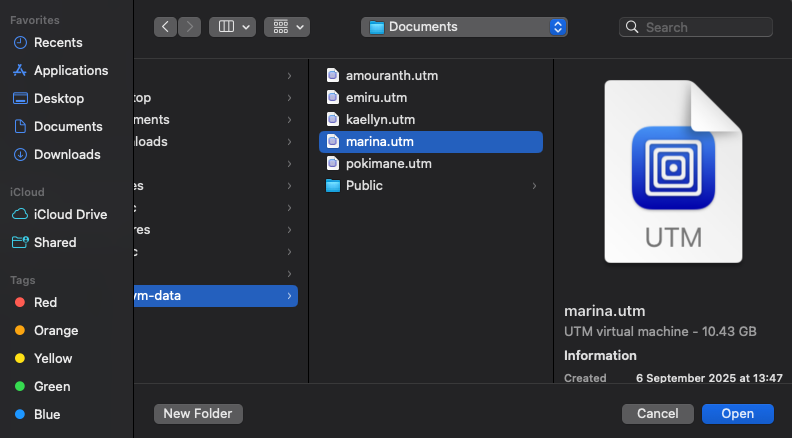Open the Public folder
Image resolution: width=792 pixels, height=438 pixels.
(x=364, y=186)
